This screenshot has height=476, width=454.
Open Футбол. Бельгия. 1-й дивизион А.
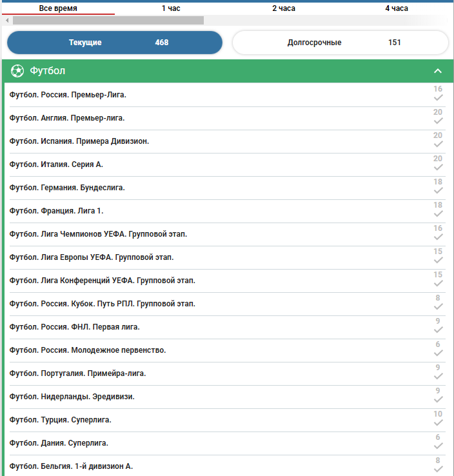pyautogui.click(x=71, y=466)
